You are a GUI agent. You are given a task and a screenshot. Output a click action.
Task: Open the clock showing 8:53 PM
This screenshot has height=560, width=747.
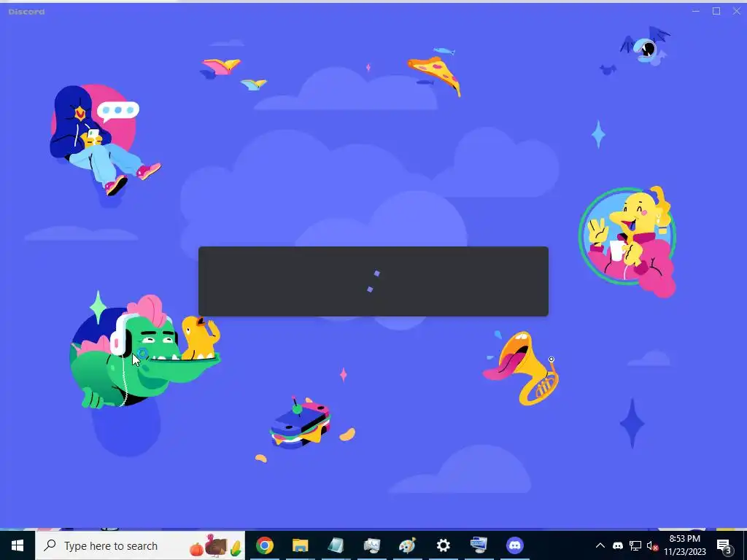tap(684, 545)
